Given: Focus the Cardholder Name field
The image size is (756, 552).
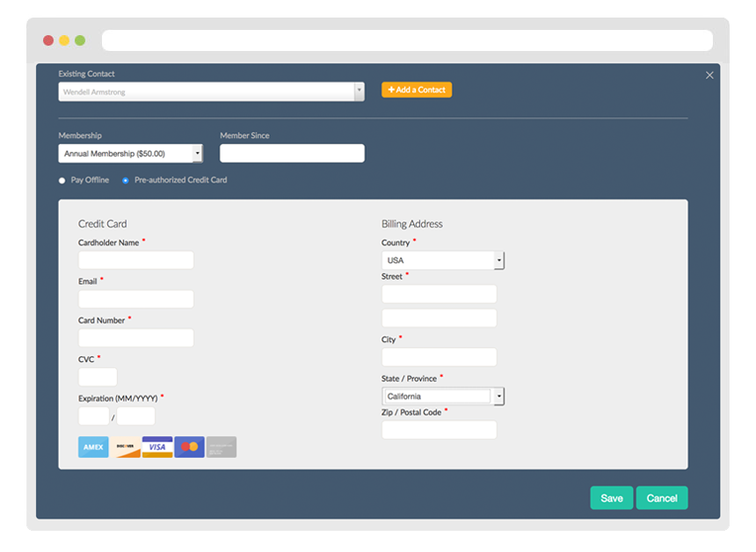Looking at the screenshot, I should click(x=135, y=259).
